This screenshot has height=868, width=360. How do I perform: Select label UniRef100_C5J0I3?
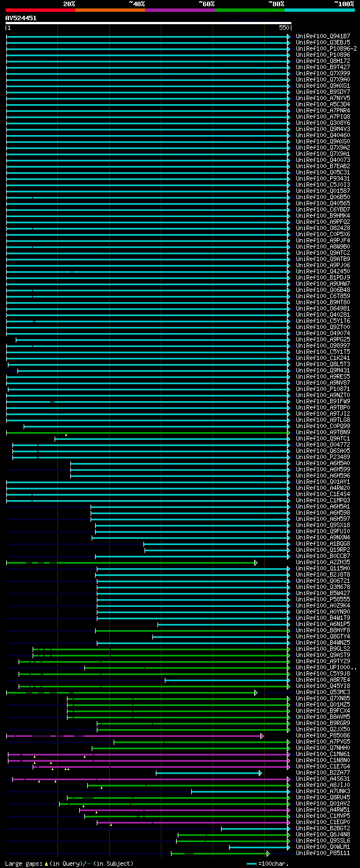(323, 185)
